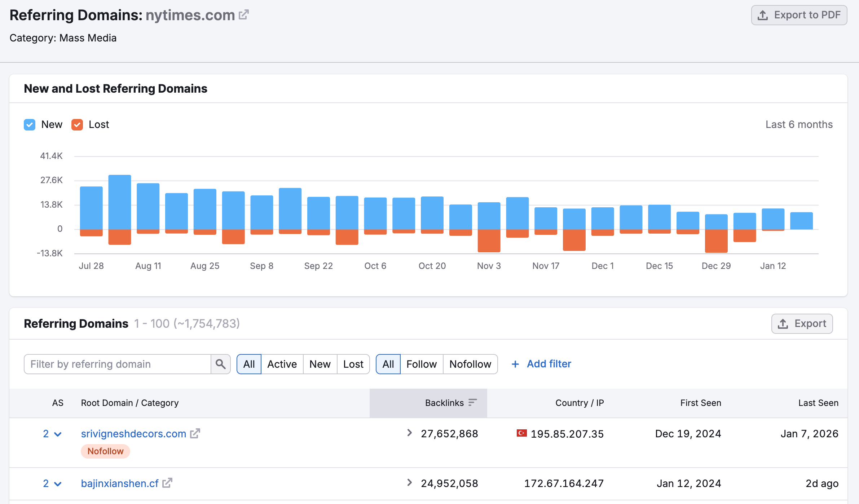Image resolution: width=859 pixels, height=504 pixels.
Task: Click the plus icon next to Add filter
Action: (516, 364)
